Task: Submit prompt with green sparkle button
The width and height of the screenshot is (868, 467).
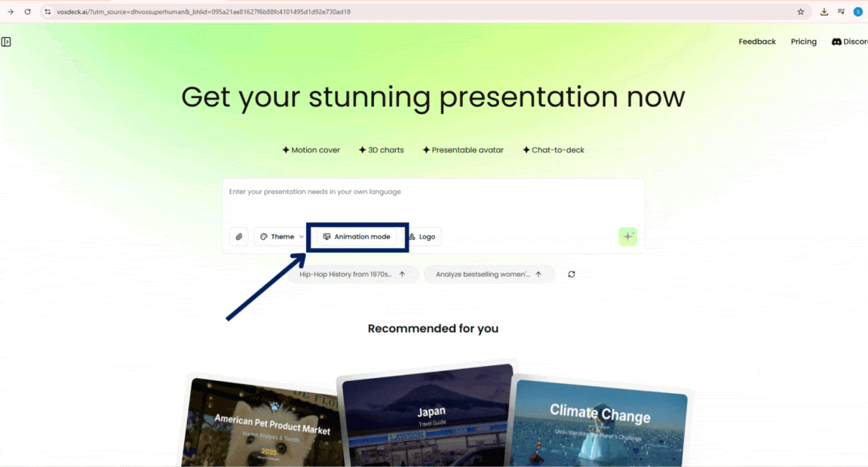Action: tap(627, 237)
